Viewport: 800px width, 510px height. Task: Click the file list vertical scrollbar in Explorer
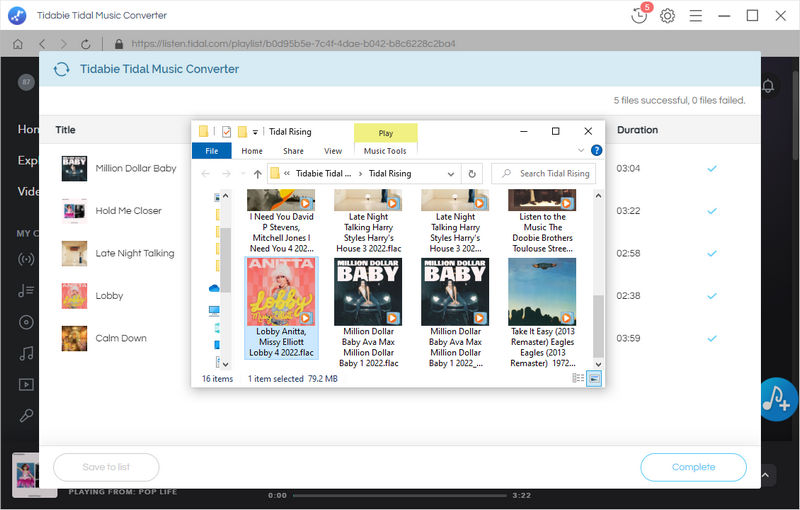pos(598,326)
